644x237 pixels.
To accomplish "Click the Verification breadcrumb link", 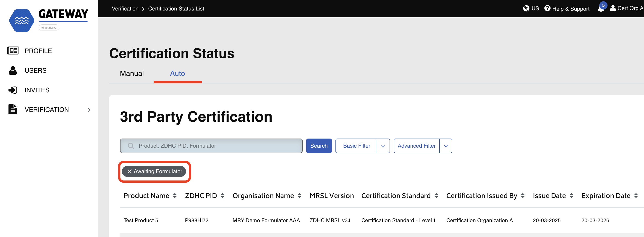I will point(125,8).
